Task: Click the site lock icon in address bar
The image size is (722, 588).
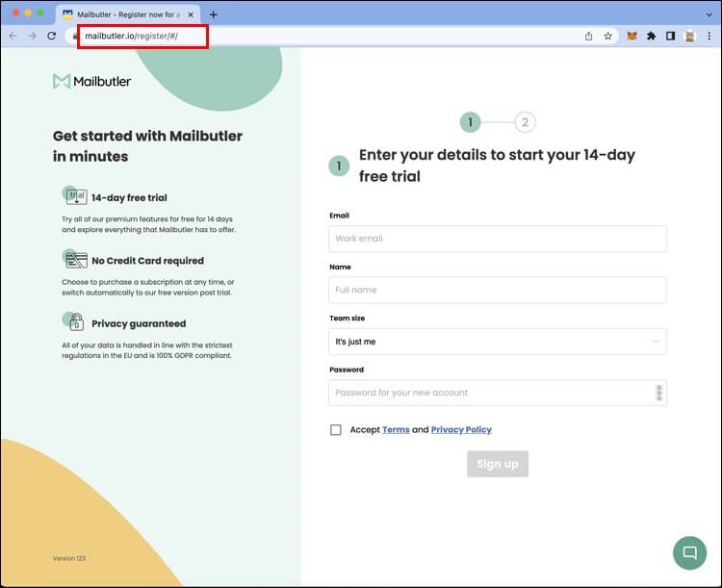Action: tap(75, 36)
